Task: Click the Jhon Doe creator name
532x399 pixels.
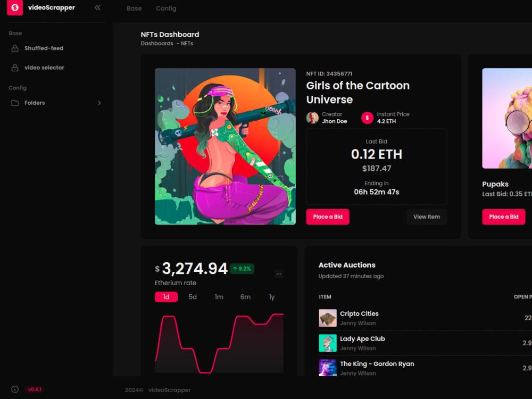Action: 335,121
